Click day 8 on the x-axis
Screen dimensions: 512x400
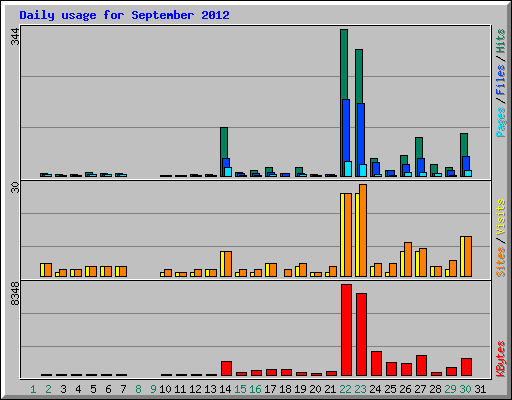pos(138,389)
